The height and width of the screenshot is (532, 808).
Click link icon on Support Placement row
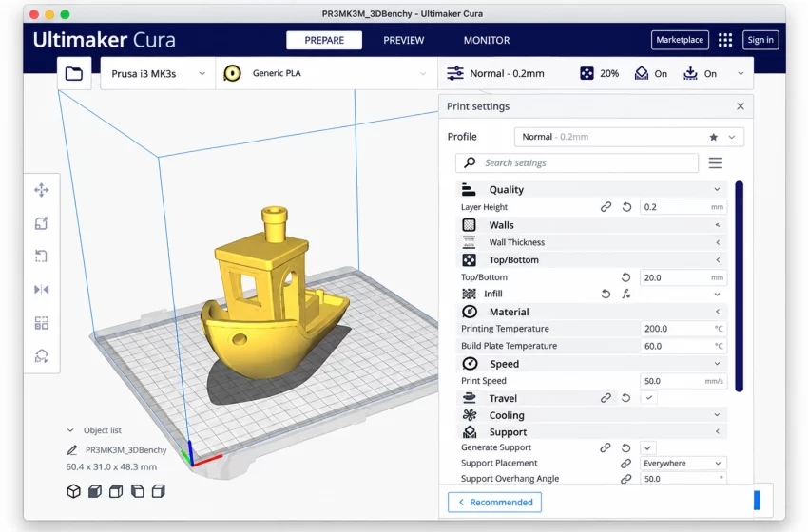point(626,464)
